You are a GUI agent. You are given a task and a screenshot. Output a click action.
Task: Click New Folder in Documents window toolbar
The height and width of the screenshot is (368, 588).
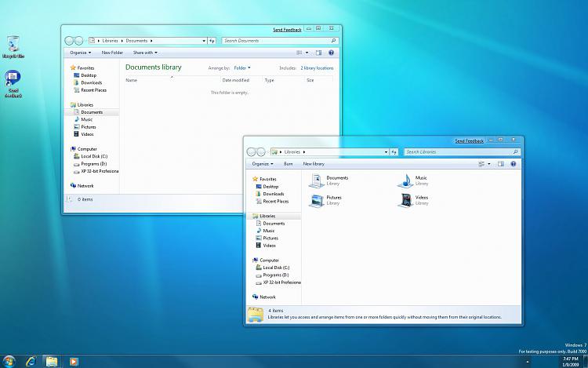(x=112, y=53)
